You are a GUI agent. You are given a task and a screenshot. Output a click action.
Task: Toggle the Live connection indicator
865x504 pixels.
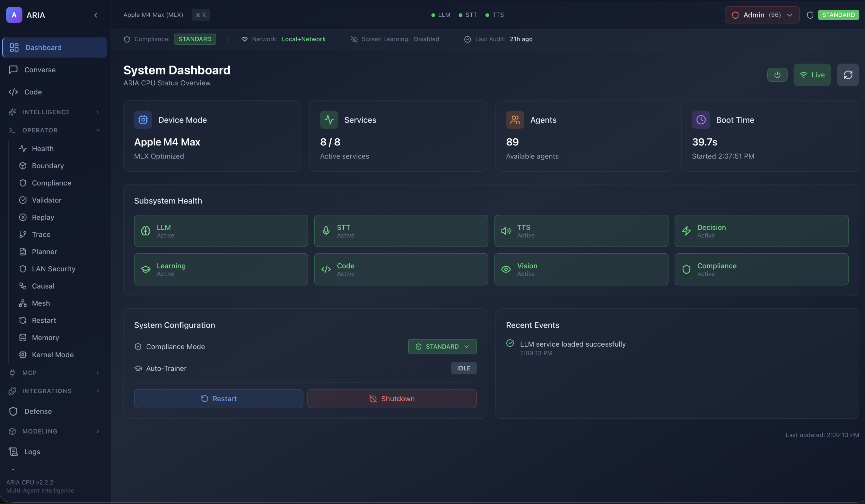pos(812,75)
